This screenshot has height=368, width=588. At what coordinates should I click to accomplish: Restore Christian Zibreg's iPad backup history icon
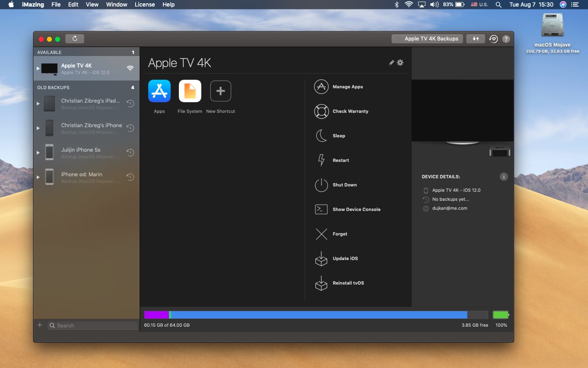130,103
